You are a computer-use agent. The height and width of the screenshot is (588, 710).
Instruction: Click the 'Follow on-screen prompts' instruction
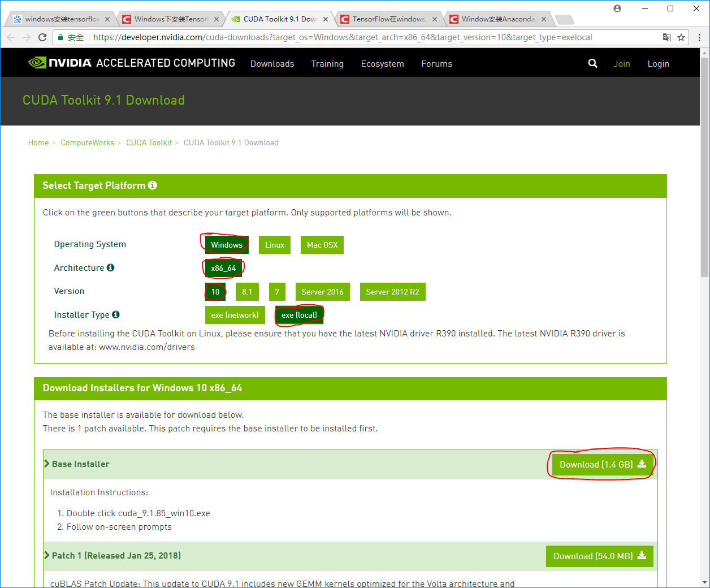tap(119, 527)
